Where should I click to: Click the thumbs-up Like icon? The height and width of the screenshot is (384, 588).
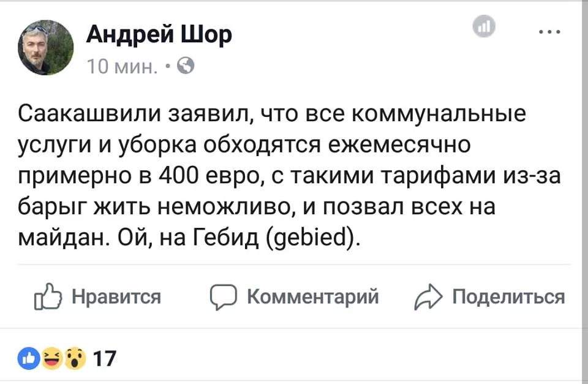(49, 298)
